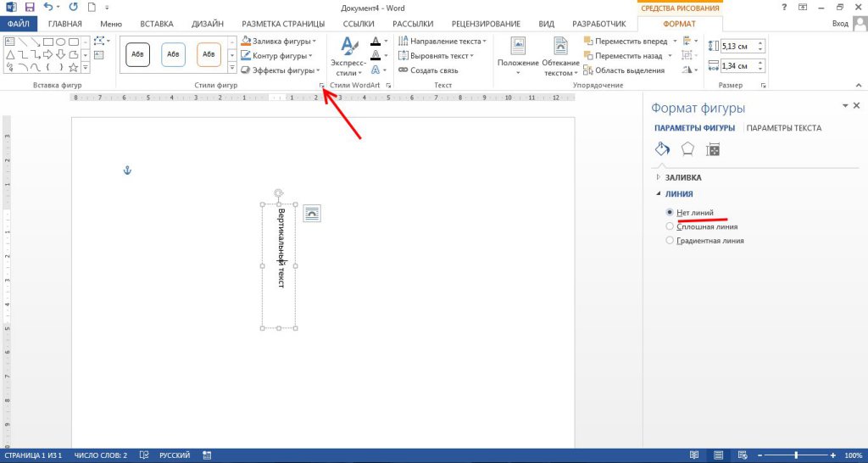
Task: Click the zoom slider handle in status bar
Action: (796, 455)
